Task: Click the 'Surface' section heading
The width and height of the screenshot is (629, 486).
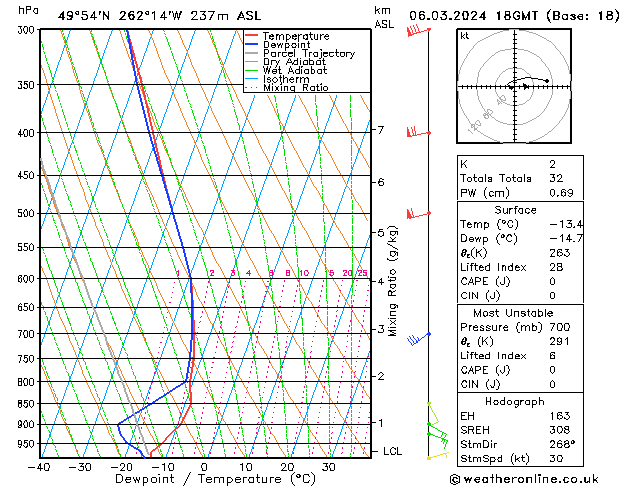Action: click(x=515, y=210)
